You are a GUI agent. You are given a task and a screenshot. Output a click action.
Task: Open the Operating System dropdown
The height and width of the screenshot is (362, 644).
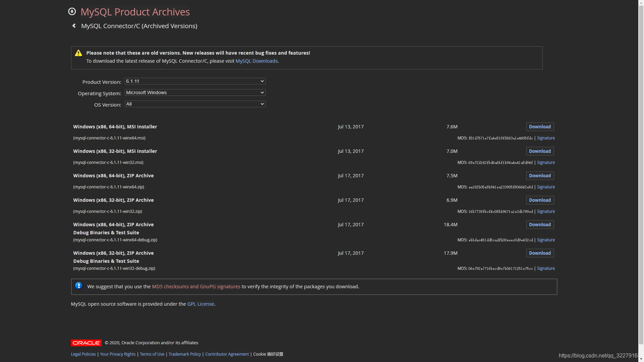tap(195, 93)
